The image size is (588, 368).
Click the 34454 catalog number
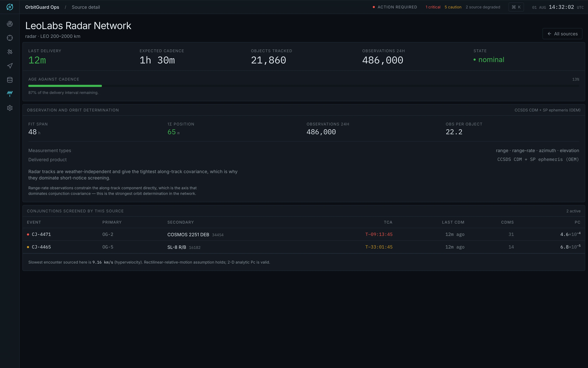pyautogui.click(x=218, y=235)
